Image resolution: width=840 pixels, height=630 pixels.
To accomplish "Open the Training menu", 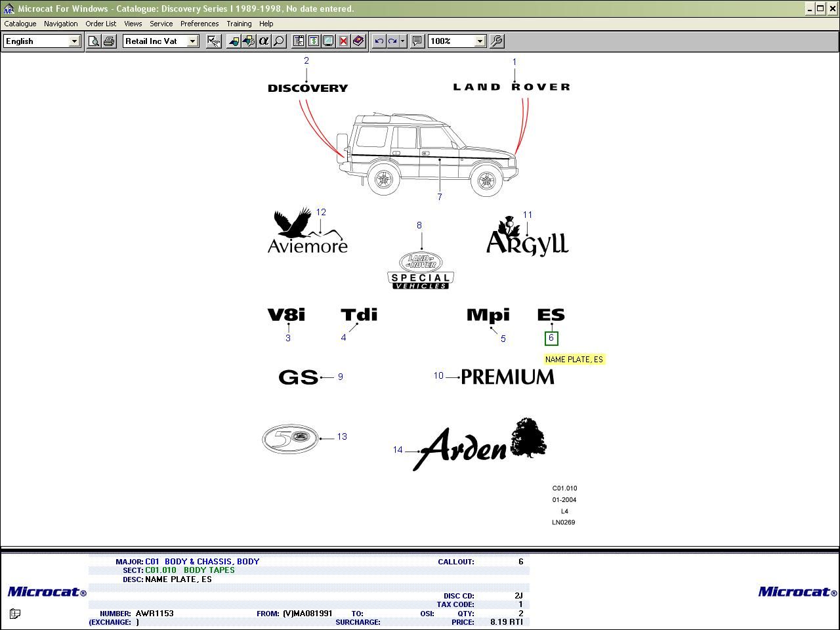I will (239, 24).
